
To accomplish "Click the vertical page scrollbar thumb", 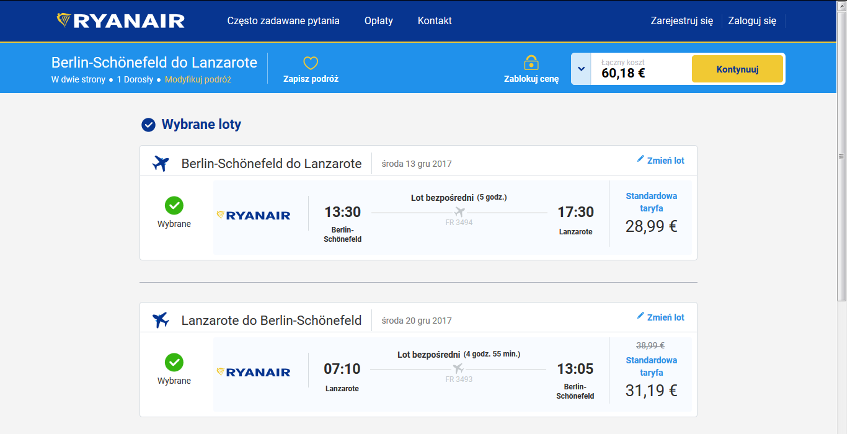I will click(841, 155).
